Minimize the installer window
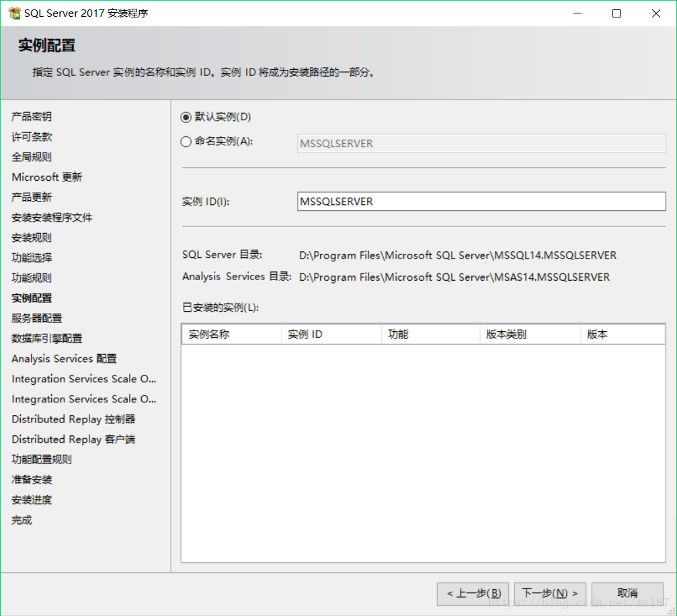Viewport: 677px width, 616px height. click(578, 13)
